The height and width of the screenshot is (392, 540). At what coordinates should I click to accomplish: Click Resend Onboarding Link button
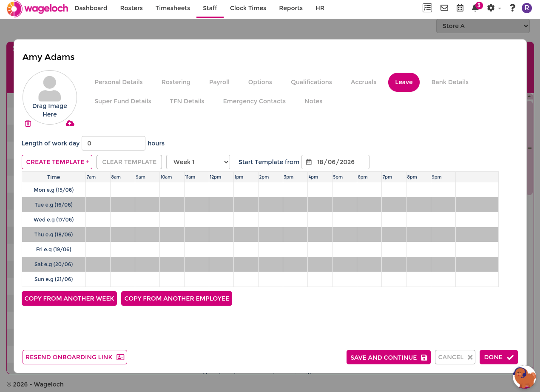75,357
